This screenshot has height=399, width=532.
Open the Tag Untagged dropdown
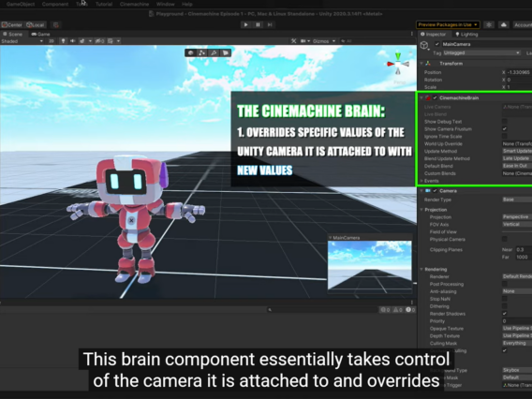point(481,53)
